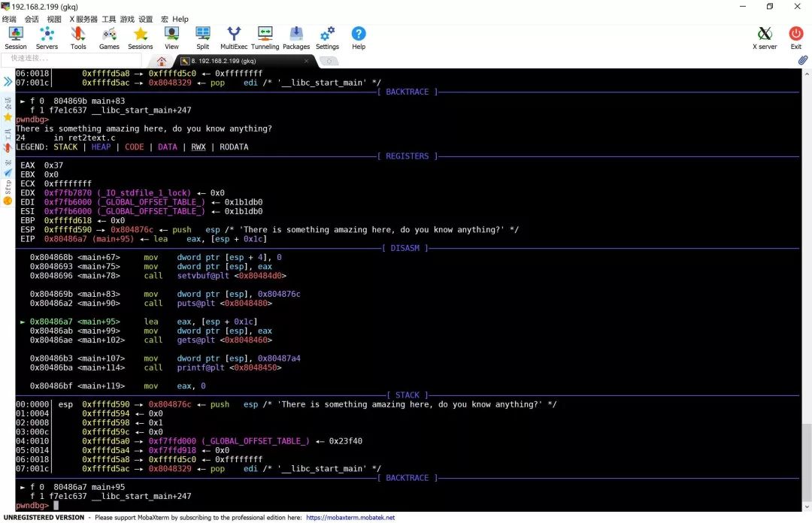The image size is (812, 523).
Task: Open the Tunneling toolbar icon
Action: click(x=265, y=38)
